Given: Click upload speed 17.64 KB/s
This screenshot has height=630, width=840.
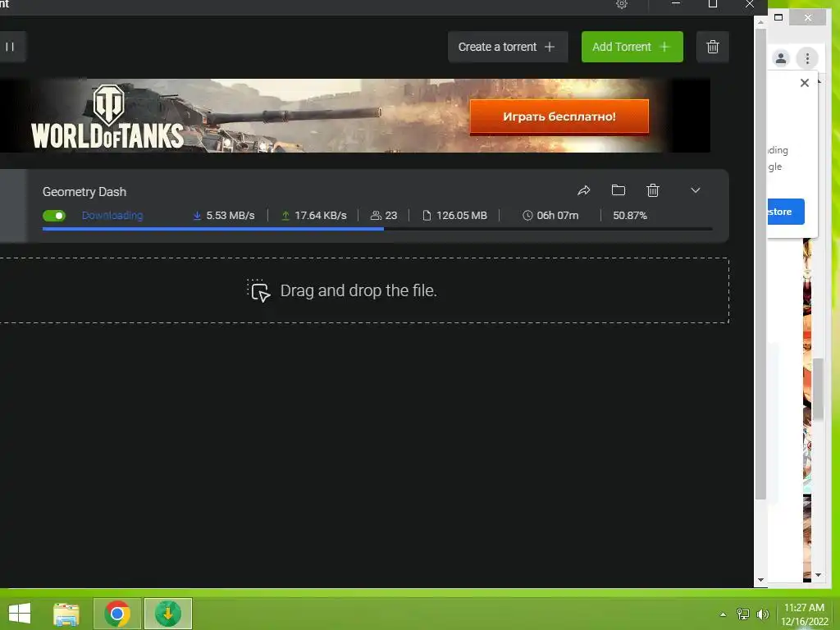Looking at the screenshot, I should pyautogui.click(x=314, y=216).
